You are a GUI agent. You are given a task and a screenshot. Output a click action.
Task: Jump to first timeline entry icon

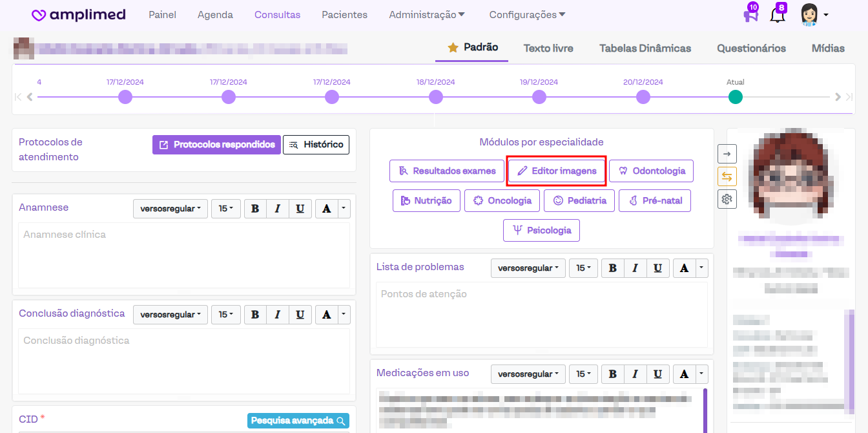click(x=18, y=97)
